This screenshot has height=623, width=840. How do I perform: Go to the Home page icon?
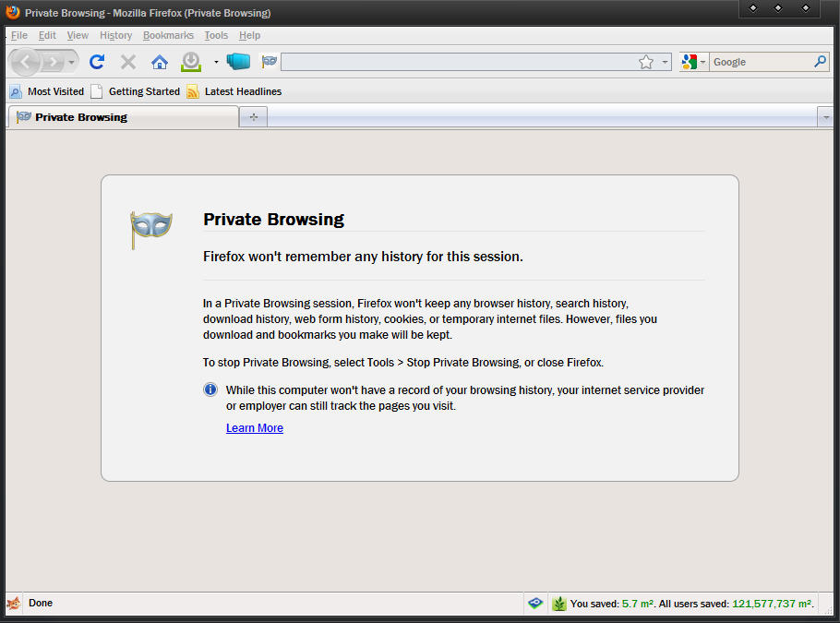159,62
